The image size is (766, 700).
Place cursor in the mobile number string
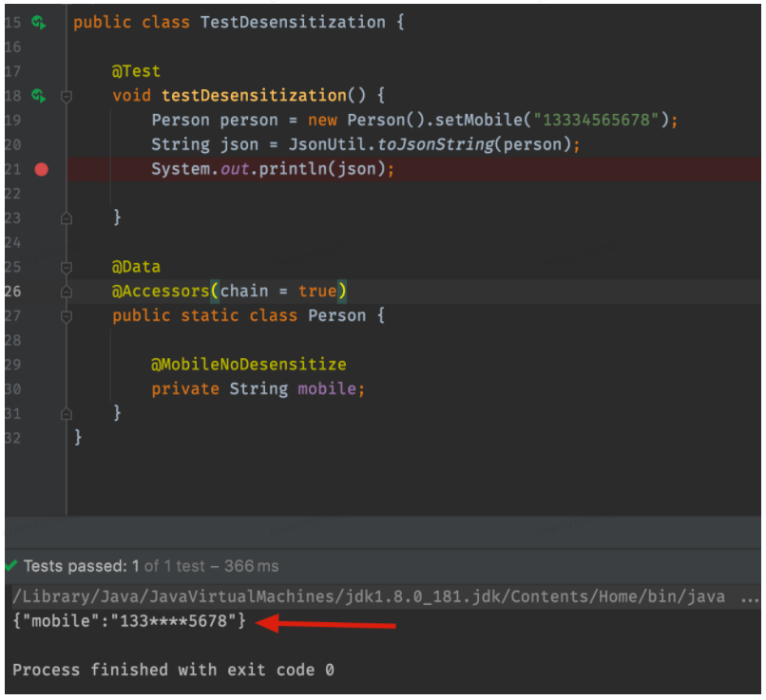click(596, 120)
